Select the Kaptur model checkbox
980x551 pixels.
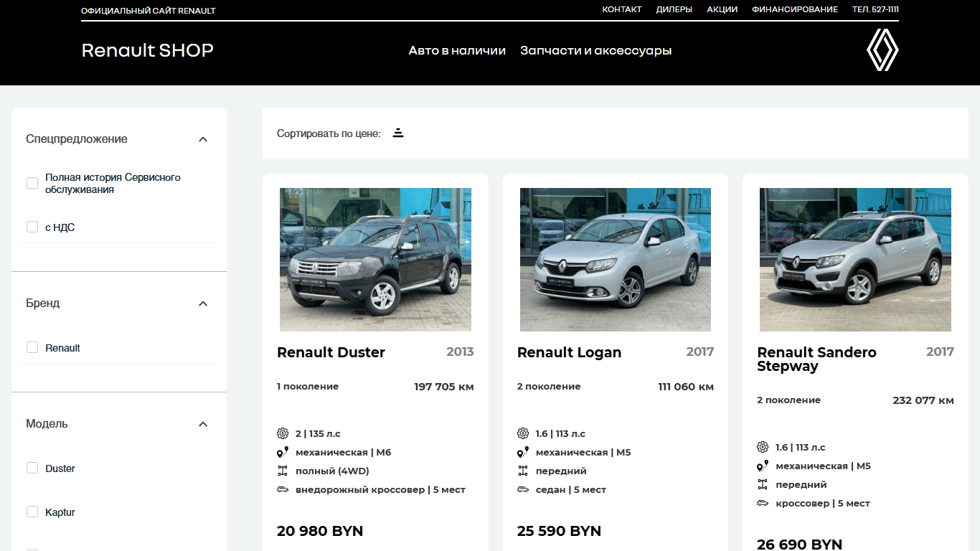[x=32, y=512]
